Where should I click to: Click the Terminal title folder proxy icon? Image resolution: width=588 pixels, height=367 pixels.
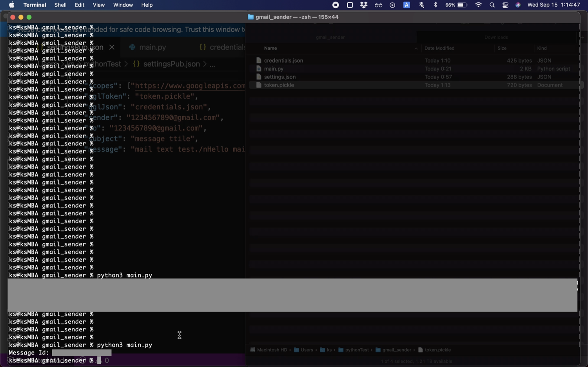(x=250, y=17)
